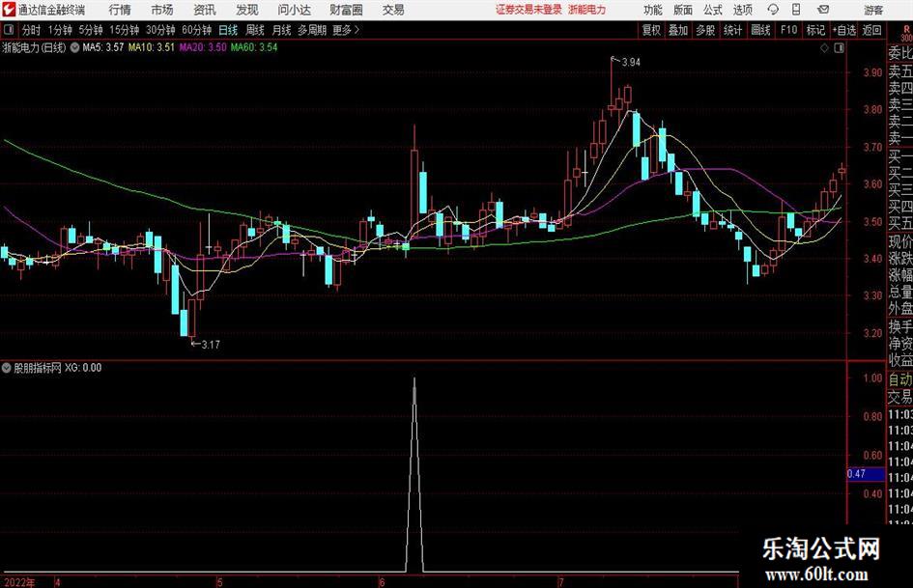Click the 多股 toolbar button

point(705,30)
